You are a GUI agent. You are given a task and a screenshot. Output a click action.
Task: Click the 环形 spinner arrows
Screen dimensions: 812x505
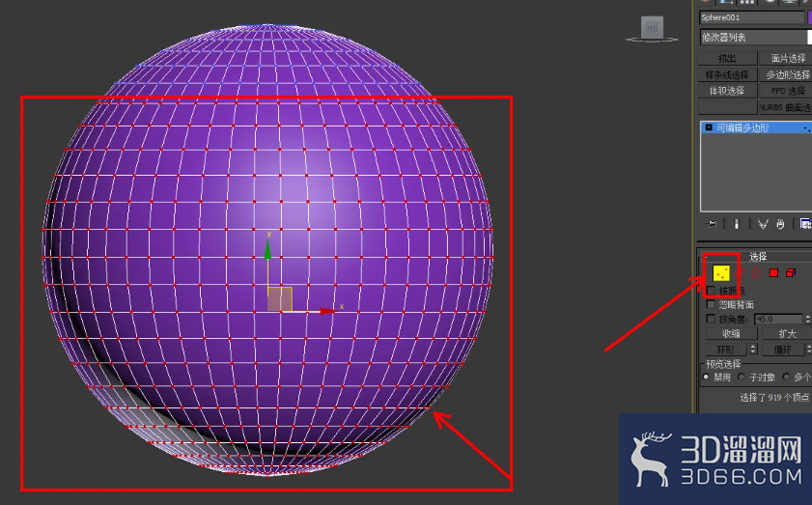[753, 350]
